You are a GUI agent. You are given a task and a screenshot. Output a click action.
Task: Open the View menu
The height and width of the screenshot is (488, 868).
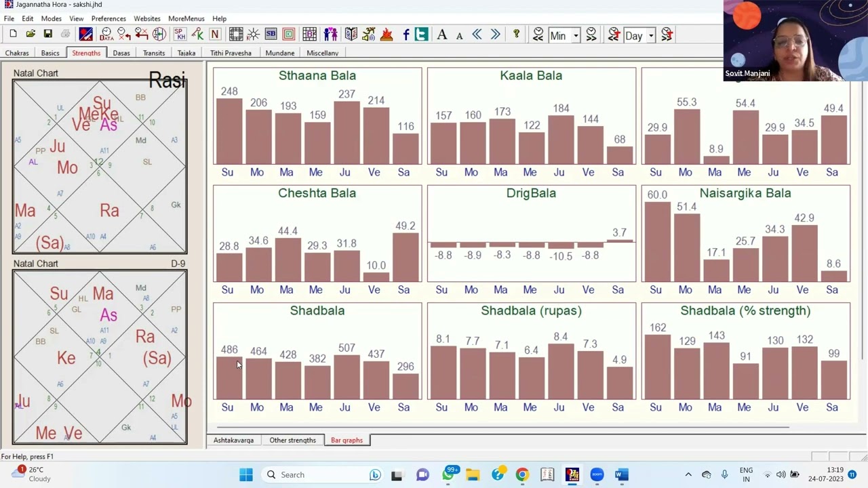click(77, 18)
